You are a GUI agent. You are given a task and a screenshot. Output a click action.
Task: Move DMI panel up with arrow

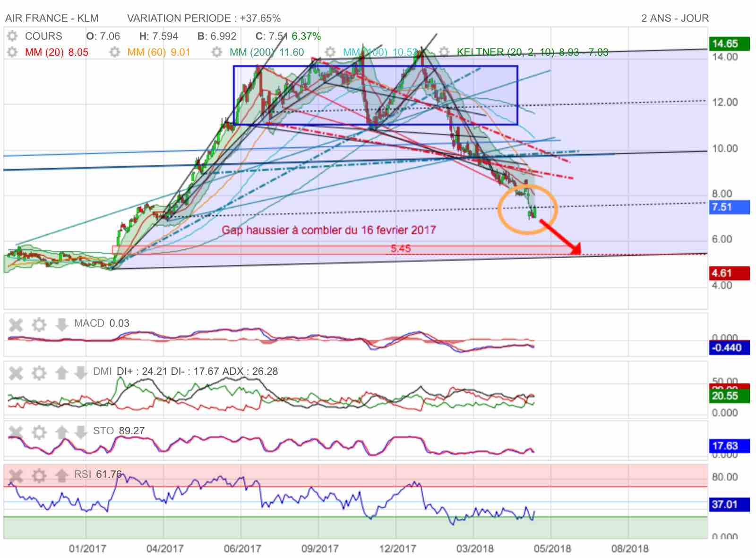pyautogui.click(x=61, y=373)
